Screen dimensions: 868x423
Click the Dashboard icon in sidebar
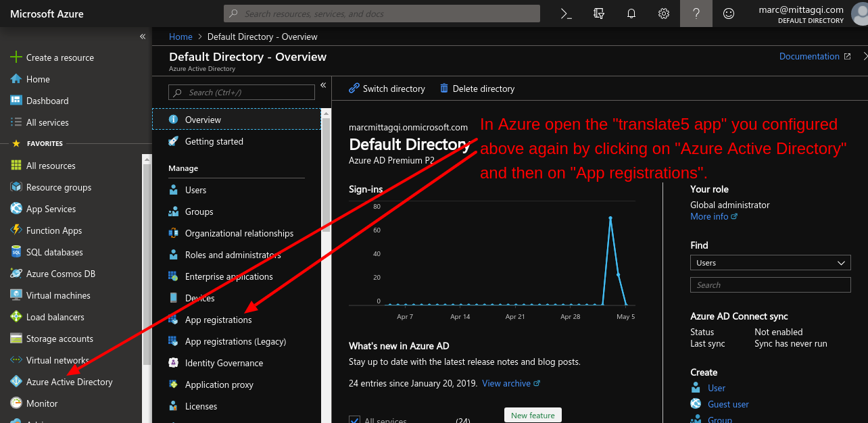coord(16,101)
